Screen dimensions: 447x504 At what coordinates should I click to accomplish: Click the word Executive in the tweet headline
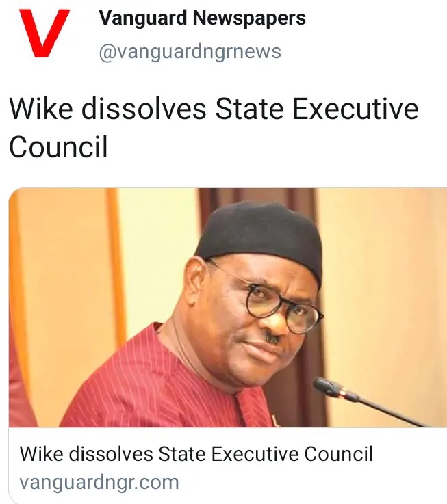[355, 109]
